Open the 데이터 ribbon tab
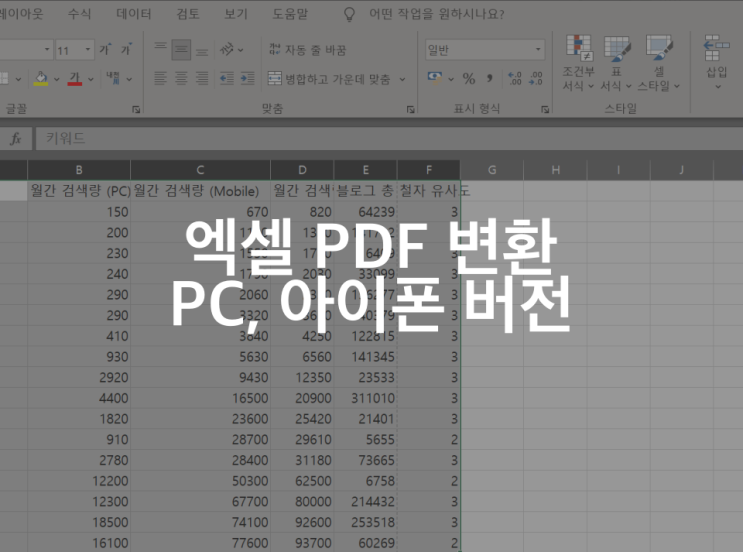The image size is (743, 552). [134, 14]
